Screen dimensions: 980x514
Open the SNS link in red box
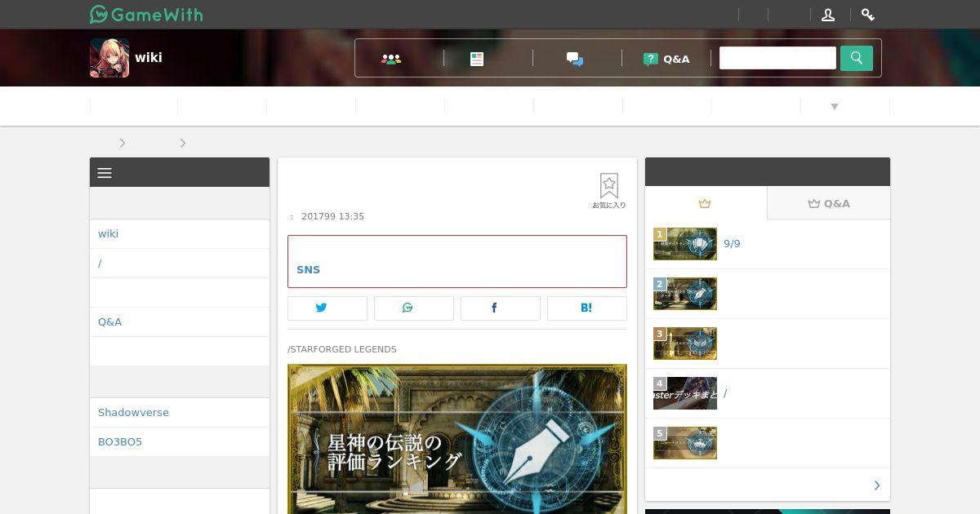(x=308, y=269)
